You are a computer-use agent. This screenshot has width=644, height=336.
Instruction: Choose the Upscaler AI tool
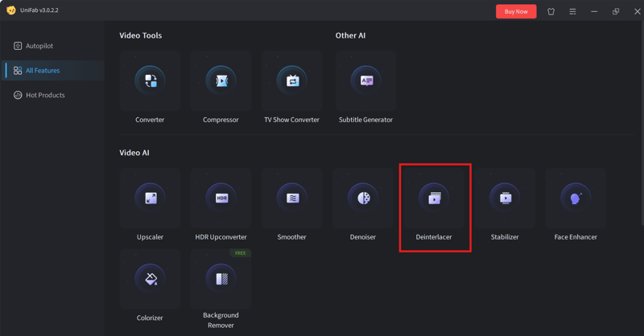coord(150,199)
